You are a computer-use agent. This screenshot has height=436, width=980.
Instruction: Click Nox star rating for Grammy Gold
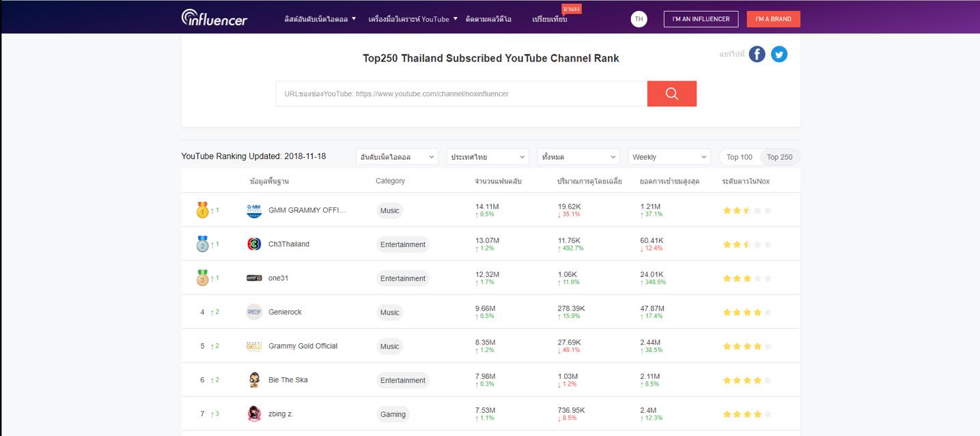tap(747, 346)
